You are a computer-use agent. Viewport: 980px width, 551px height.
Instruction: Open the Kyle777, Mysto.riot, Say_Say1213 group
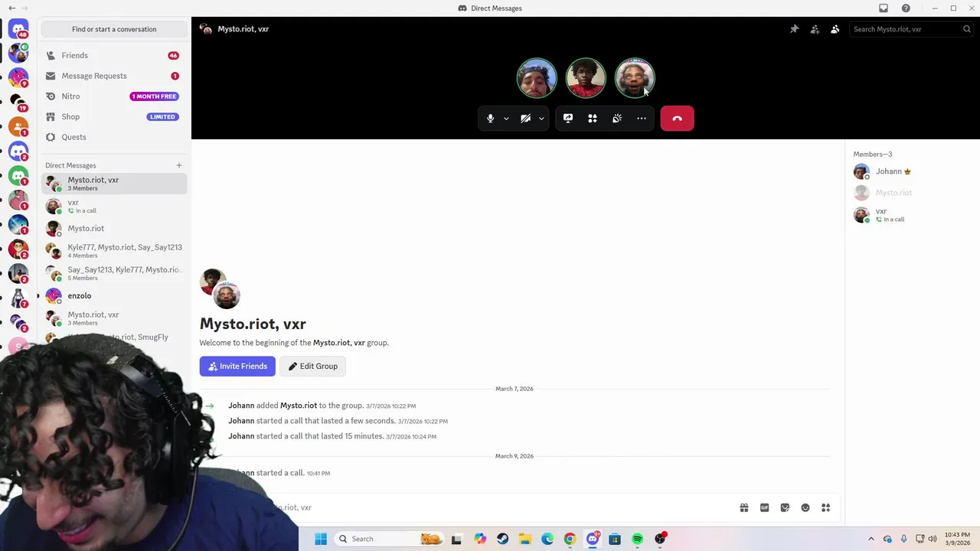113,250
